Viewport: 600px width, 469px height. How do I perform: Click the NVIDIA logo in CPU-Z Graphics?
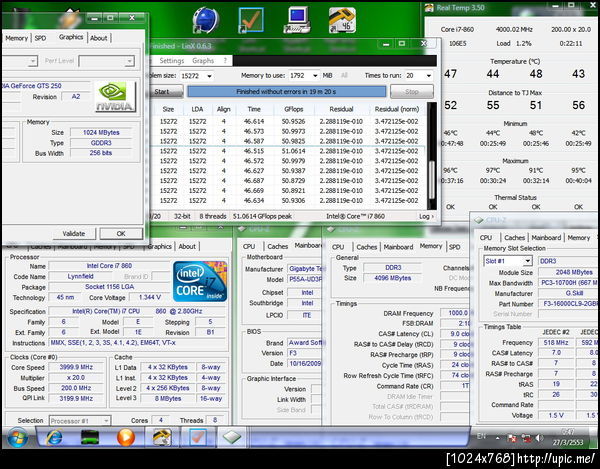point(115,97)
